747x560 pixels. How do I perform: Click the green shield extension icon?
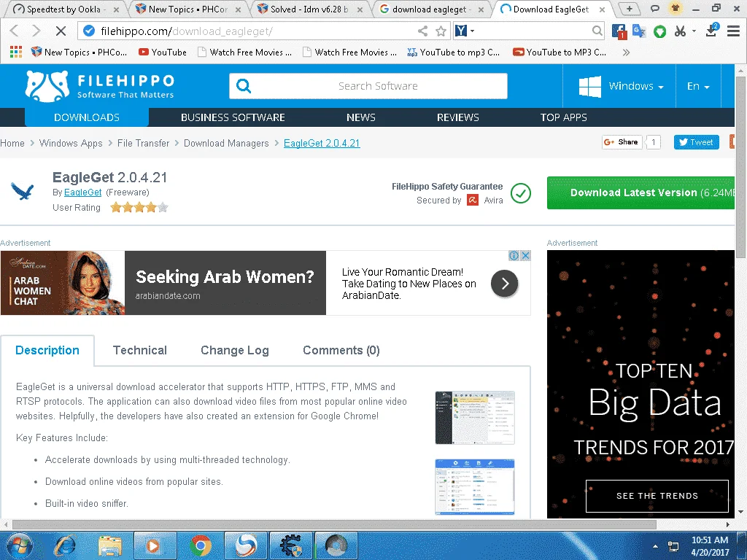pos(659,31)
